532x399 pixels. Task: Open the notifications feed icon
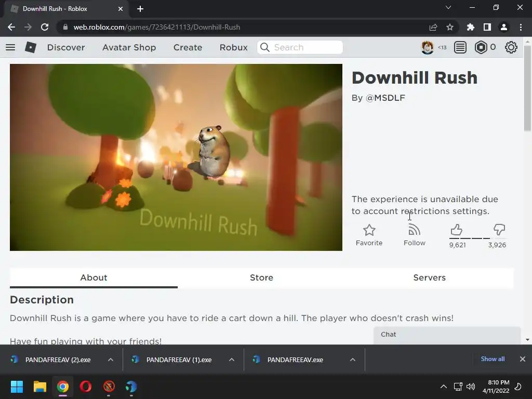click(x=460, y=47)
